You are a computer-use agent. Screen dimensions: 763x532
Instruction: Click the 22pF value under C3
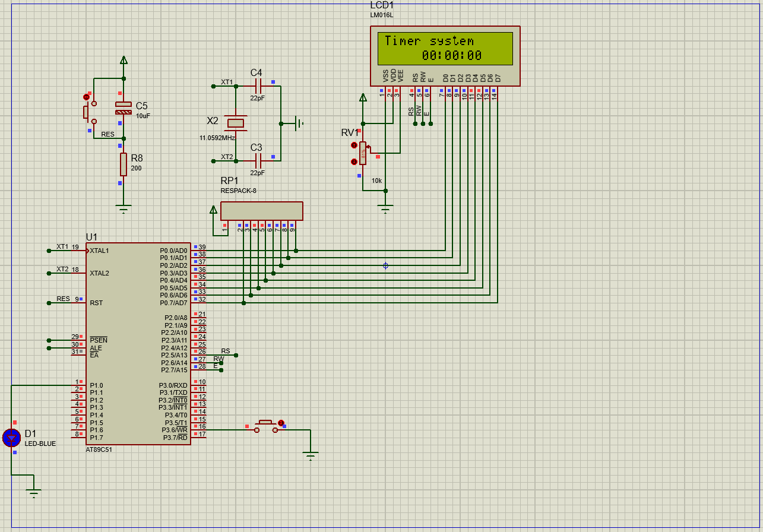pyautogui.click(x=258, y=173)
